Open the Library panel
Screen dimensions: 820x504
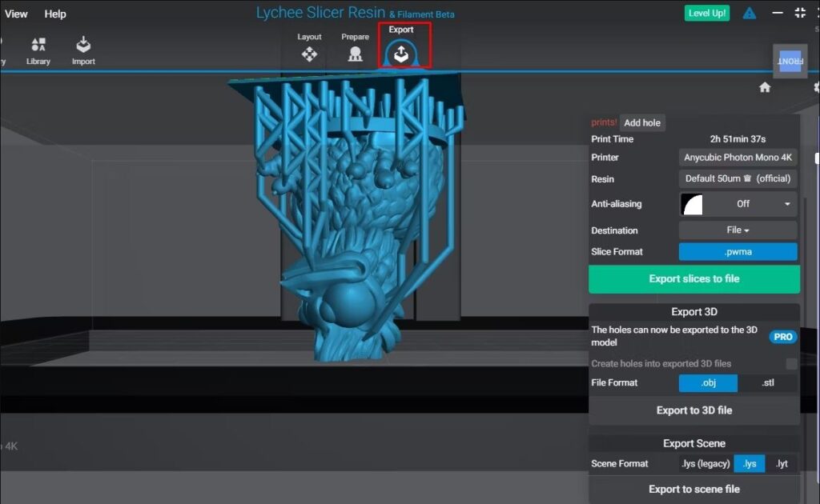coord(38,50)
